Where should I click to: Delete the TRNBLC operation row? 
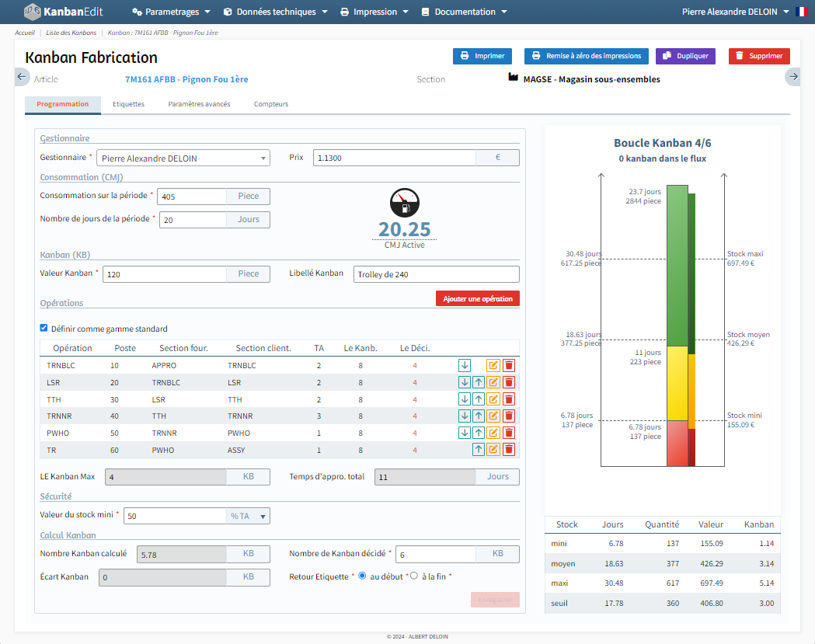[509, 365]
